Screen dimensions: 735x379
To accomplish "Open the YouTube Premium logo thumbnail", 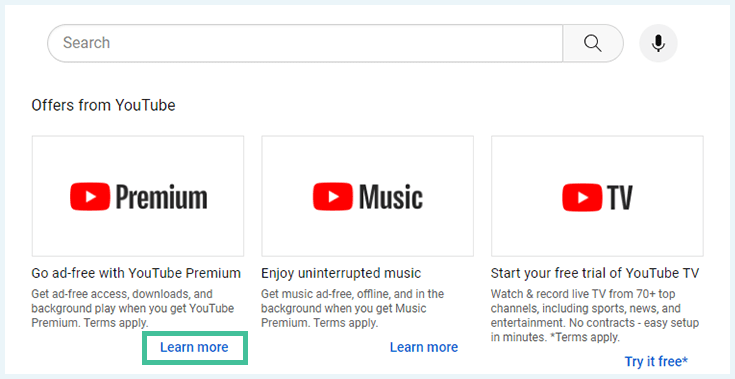I will tap(138, 196).
